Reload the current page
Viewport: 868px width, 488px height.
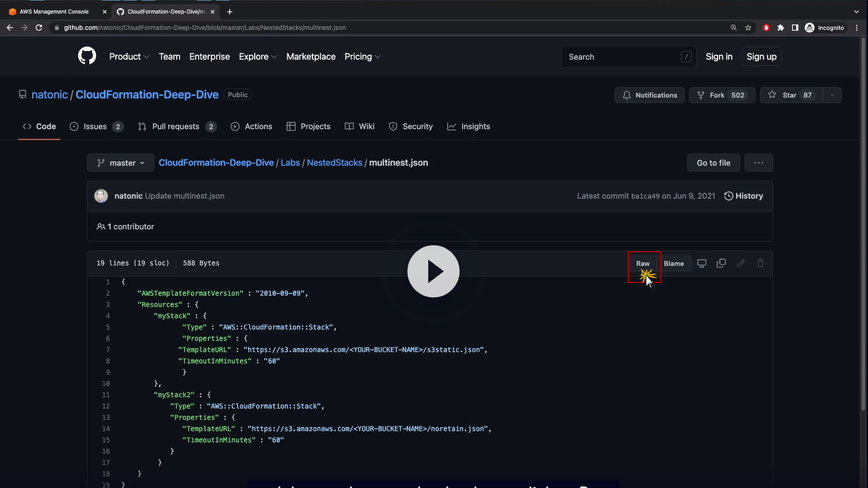39,28
